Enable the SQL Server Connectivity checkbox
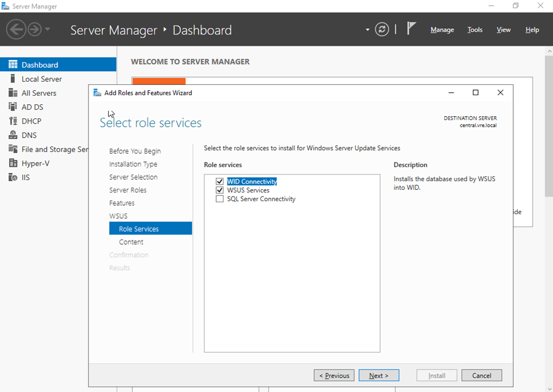 coord(219,199)
